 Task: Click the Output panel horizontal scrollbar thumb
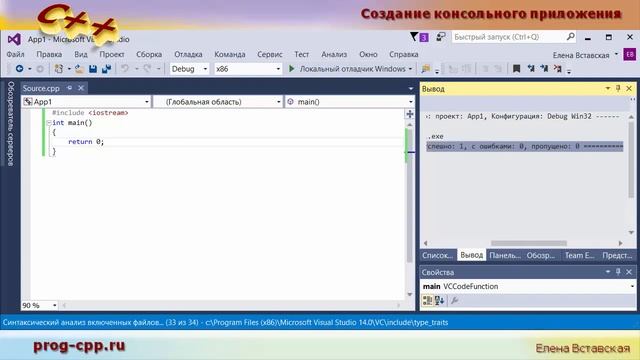tap(529, 243)
